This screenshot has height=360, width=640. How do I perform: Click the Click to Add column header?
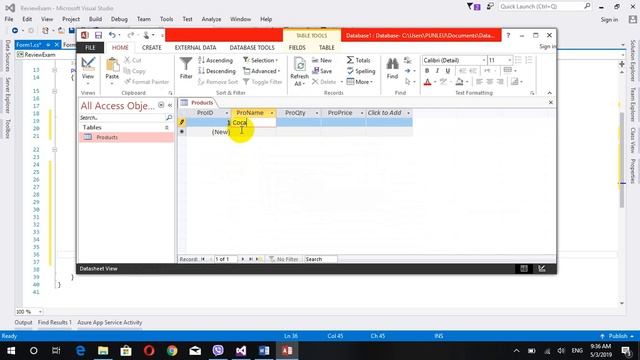pos(384,113)
